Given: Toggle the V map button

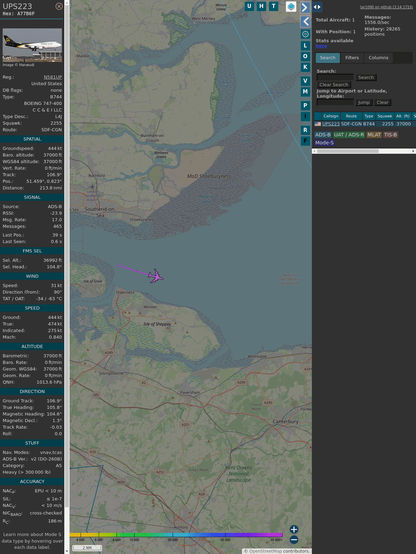Looking at the screenshot, I should pos(305,81).
